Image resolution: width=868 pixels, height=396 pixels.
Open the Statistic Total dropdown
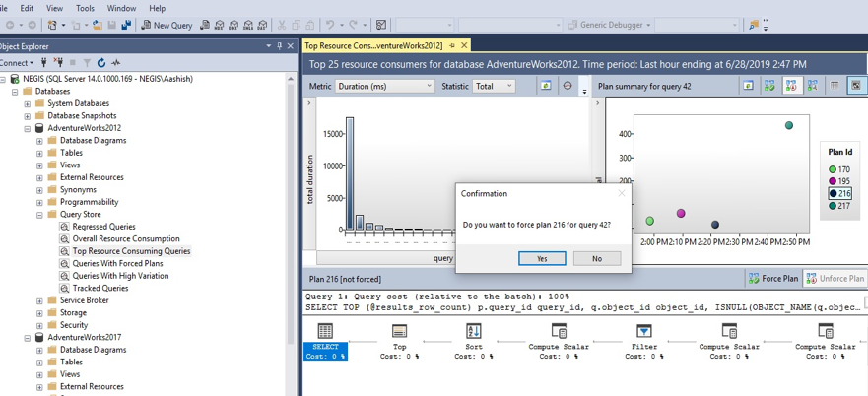point(494,87)
